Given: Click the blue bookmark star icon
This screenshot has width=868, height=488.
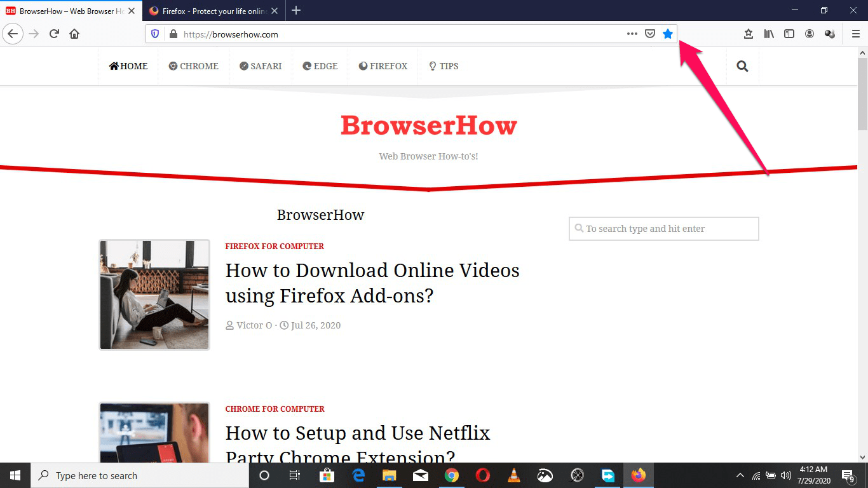Looking at the screenshot, I should click(667, 34).
